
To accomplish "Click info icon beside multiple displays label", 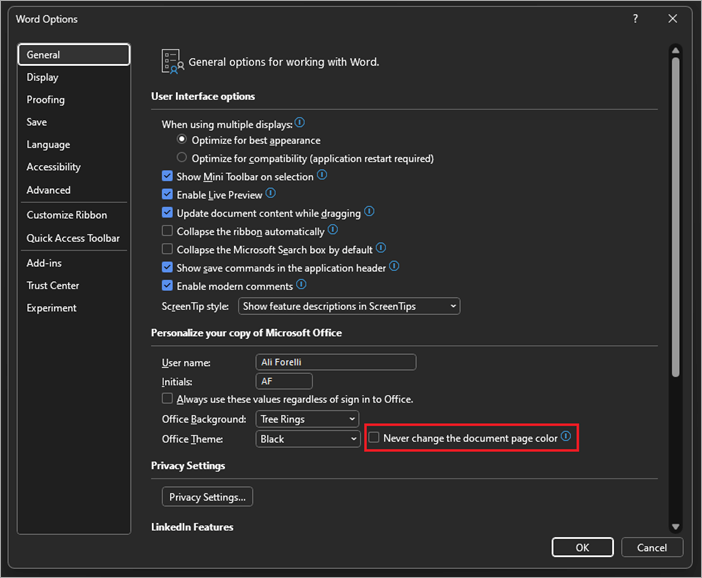I will (x=300, y=123).
